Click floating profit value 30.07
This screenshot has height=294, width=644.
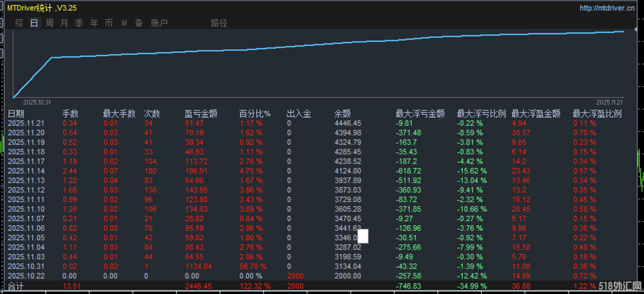521,133
